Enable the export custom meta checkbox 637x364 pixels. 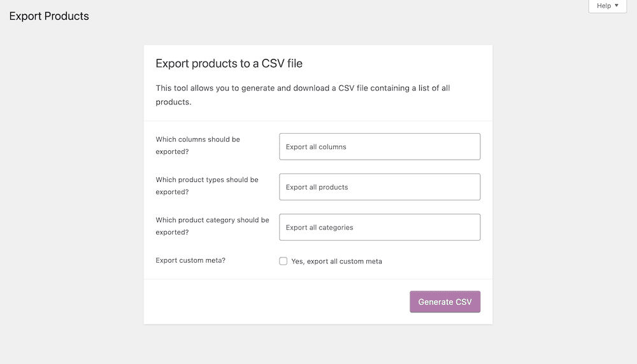tap(283, 261)
